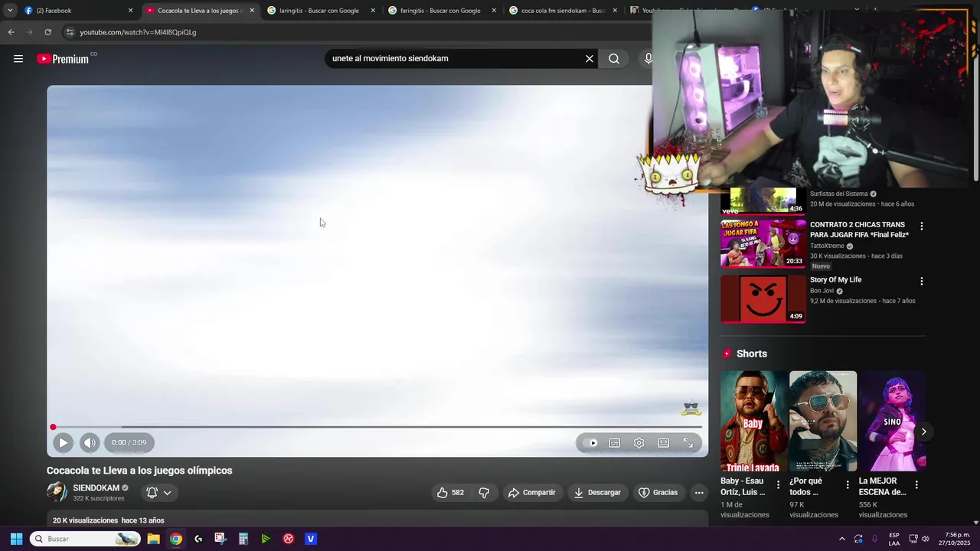The height and width of the screenshot is (551, 980).
Task: Open options for Story Of My Life
Action: click(x=922, y=282)
